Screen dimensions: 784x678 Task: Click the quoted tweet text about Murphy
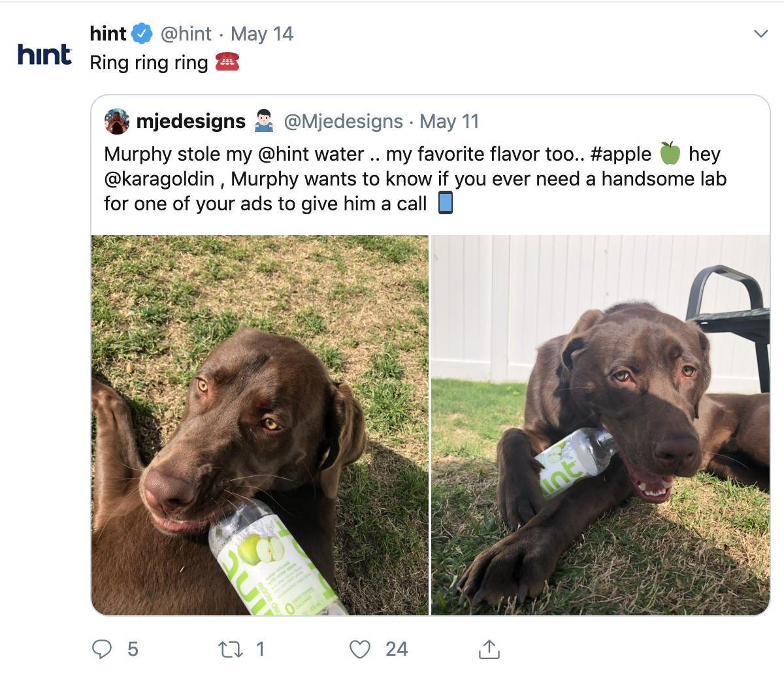pyautogui.click(x=415, y=178)
